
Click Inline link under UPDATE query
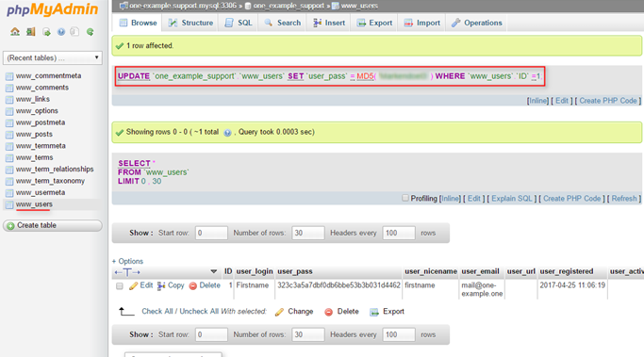click(537, 101)
